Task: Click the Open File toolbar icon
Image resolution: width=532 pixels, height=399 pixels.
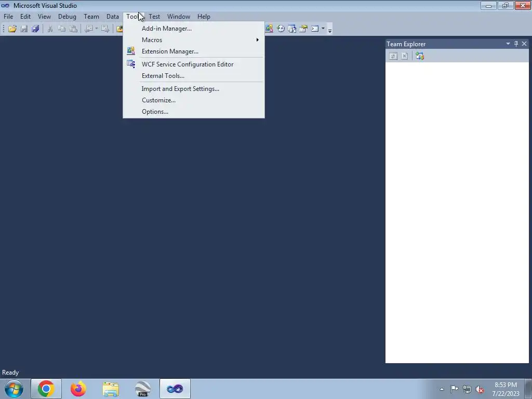Action: click(12, 29)
